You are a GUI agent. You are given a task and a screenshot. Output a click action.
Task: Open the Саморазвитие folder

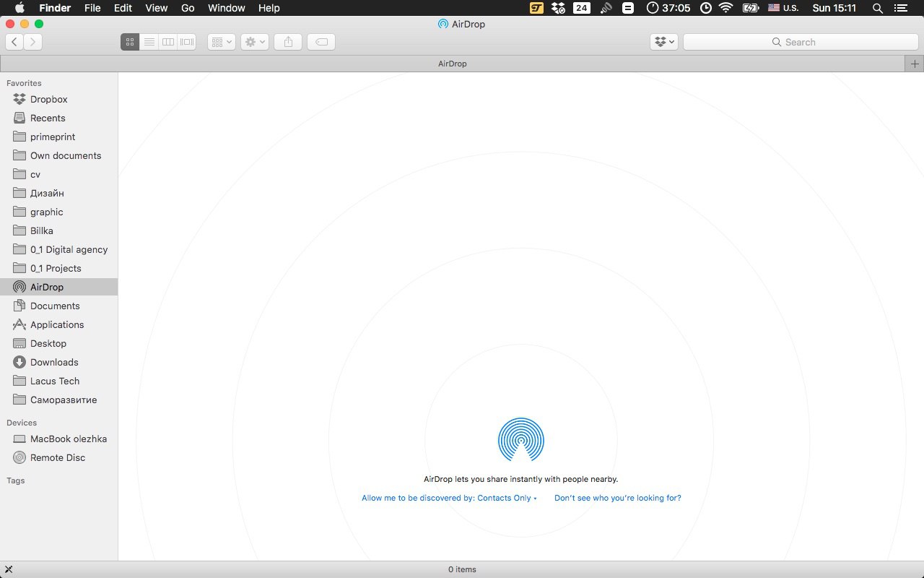(x=58, y=400)
